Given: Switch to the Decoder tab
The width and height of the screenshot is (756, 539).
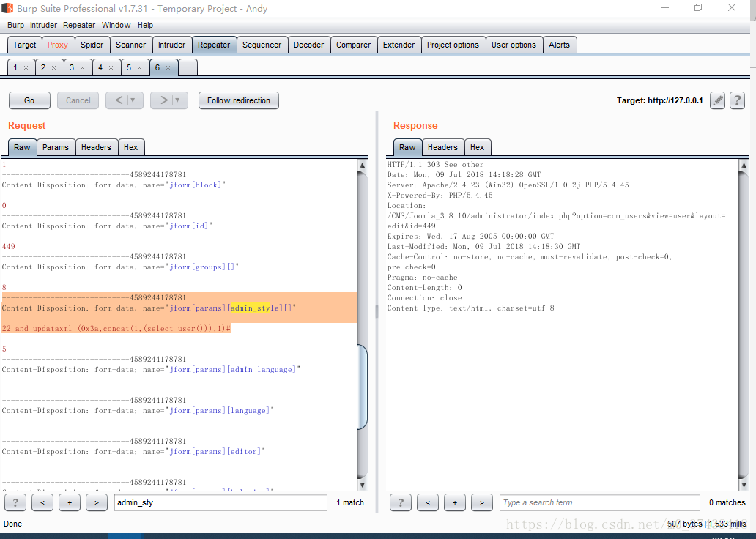Looking at the screenshot, I should (x=308, y=45).
